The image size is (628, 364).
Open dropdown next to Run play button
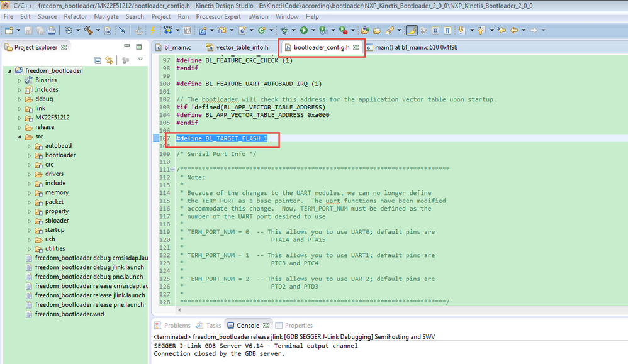313,30
